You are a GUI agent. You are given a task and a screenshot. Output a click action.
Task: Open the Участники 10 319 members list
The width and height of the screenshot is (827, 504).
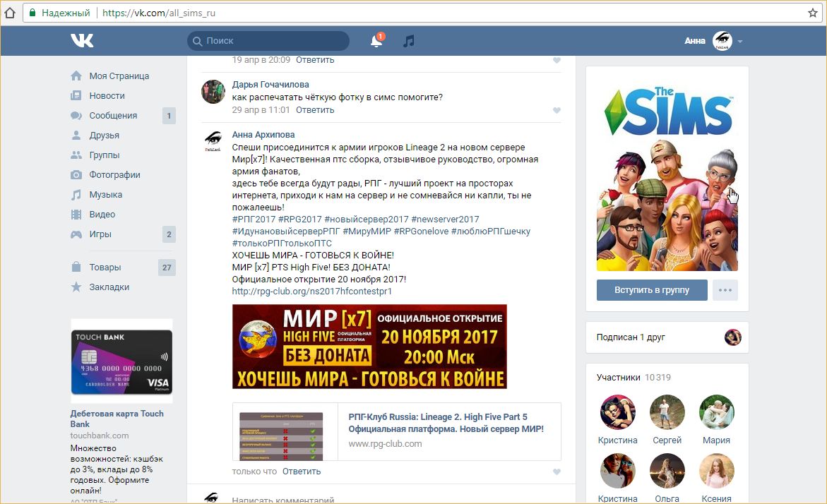click(633, 378)
